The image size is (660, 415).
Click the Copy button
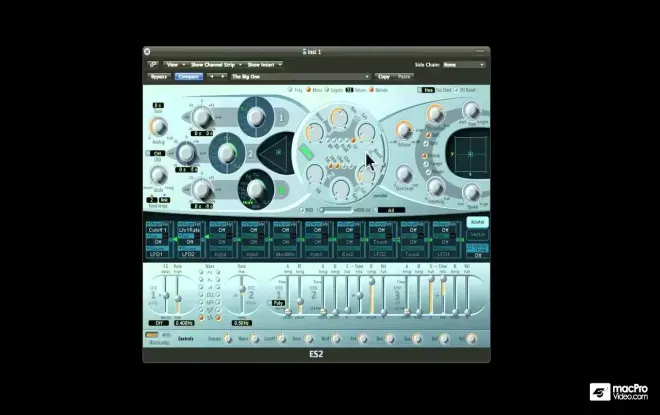384,77
